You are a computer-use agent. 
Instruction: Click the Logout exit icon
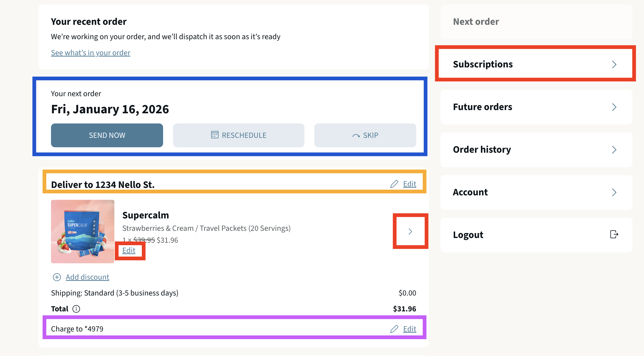point(614,235)
